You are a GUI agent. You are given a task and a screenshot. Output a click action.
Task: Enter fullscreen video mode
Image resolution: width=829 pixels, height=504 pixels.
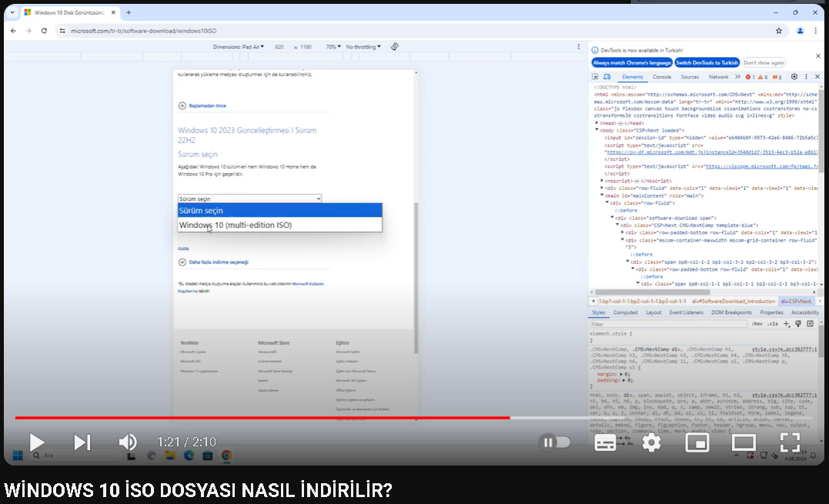pos(790,442)
